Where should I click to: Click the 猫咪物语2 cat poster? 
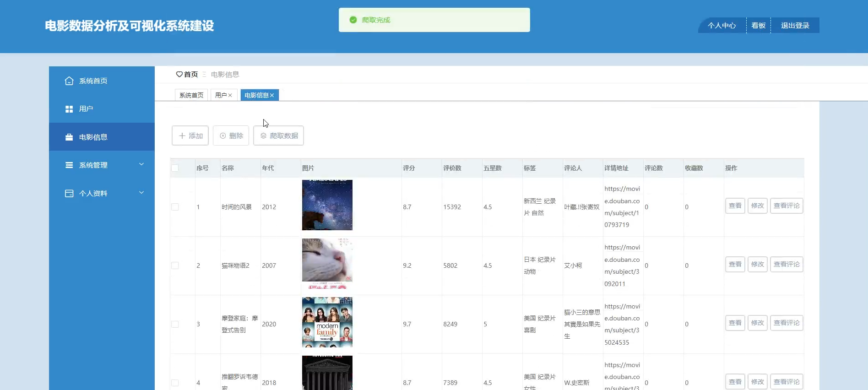(x=327, y=264)
